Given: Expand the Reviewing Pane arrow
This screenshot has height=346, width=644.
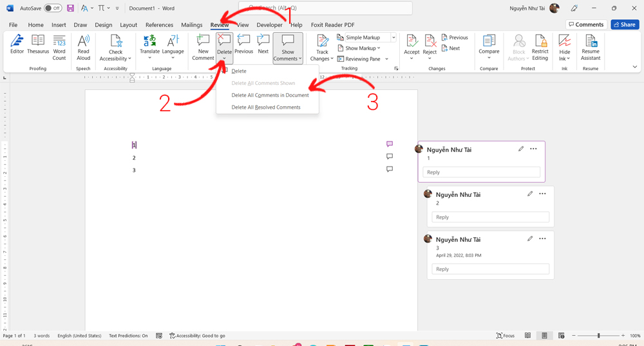Looking at the screenshot, I should (386, 59).
